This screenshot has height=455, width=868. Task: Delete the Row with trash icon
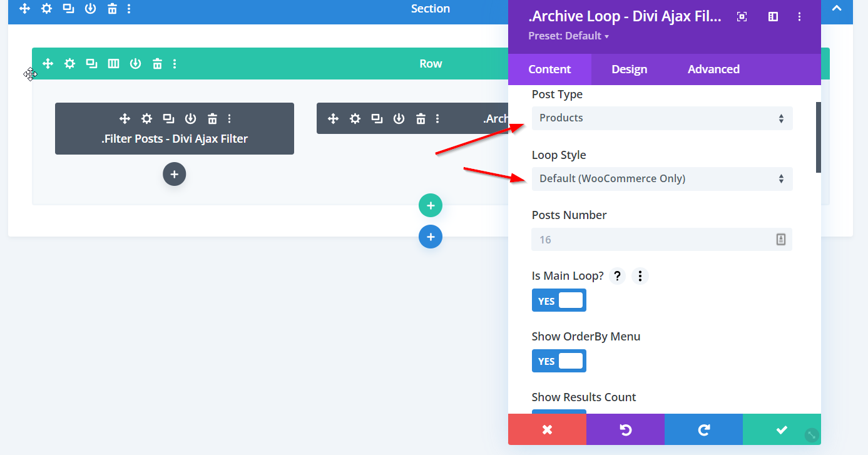click(x=157, y=63)
